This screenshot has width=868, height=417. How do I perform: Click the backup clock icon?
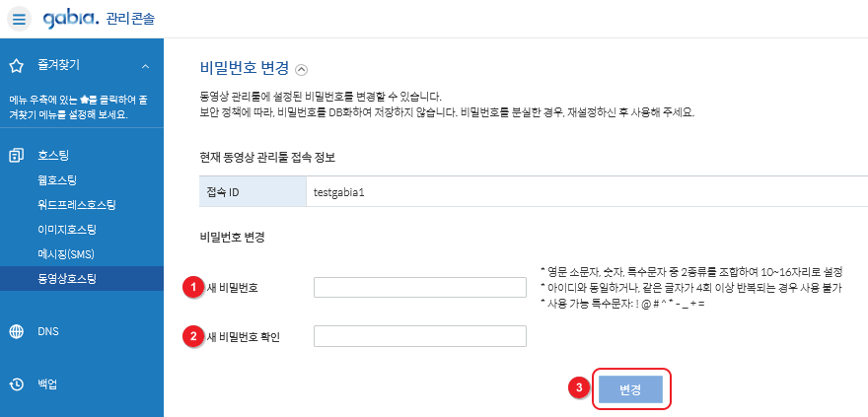click(17, 383)
